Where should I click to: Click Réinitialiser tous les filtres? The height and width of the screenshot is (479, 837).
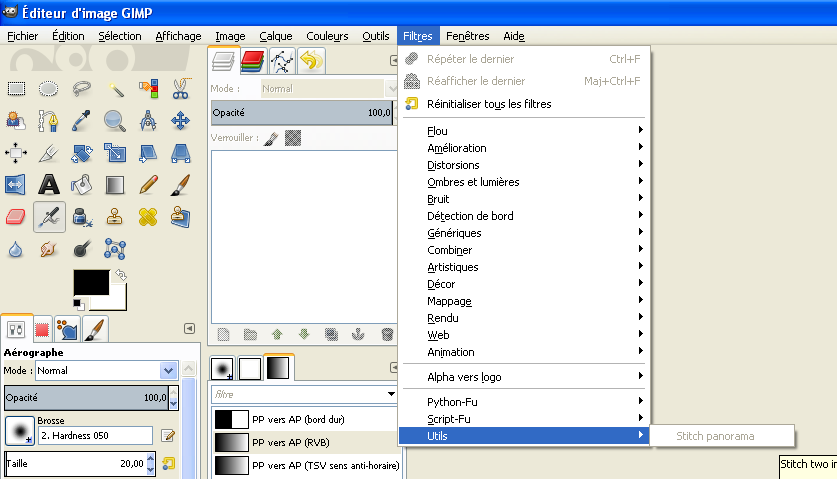[x=523, y=104]
